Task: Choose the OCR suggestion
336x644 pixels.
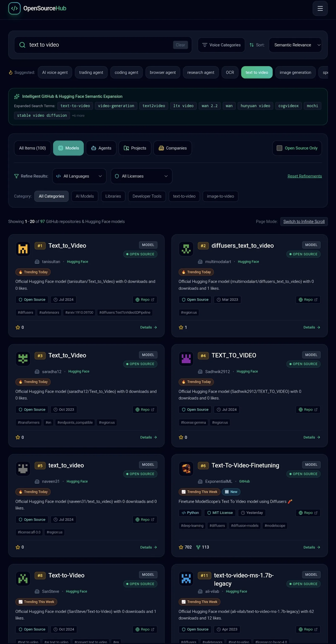Action: pyautogui.click(x=230, y=72)
